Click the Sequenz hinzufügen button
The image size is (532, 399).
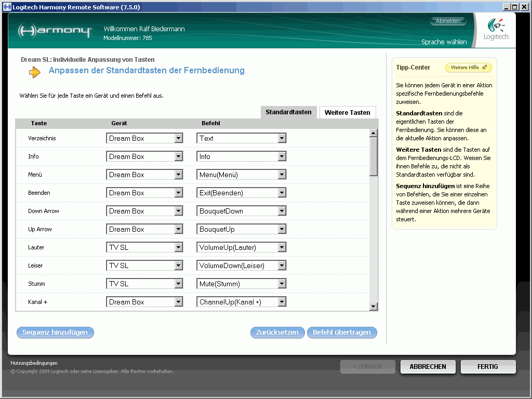(x=55, y=332)
